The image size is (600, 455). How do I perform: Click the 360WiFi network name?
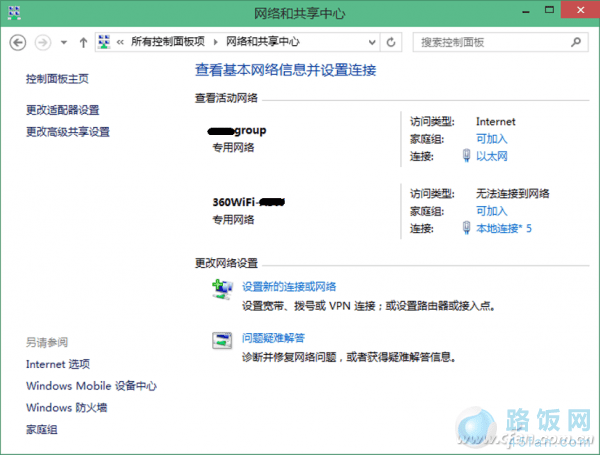click(249, 202)
